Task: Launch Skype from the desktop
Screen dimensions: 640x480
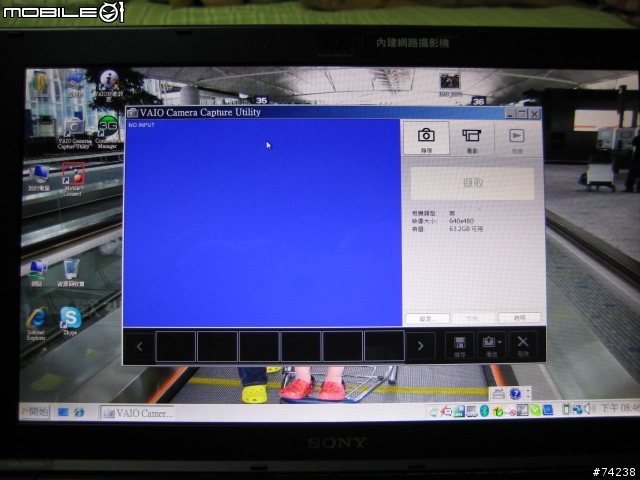Action: click(x=71, y=321)
